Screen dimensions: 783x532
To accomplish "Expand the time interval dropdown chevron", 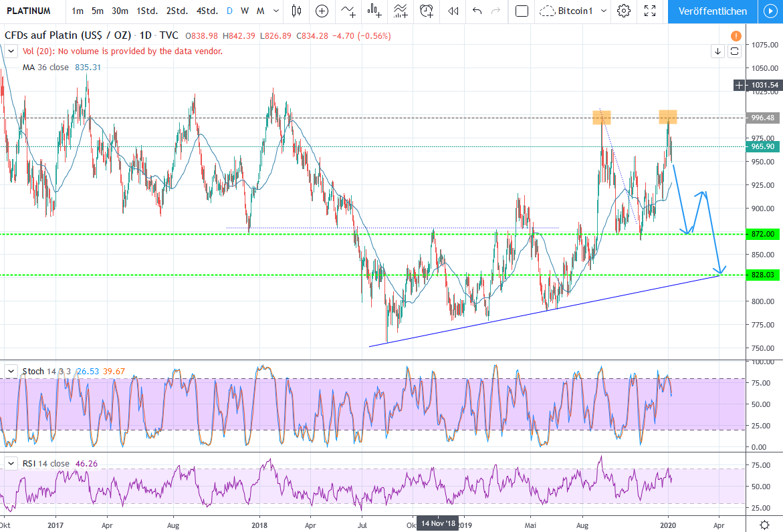I will click(x=276, y=11).
